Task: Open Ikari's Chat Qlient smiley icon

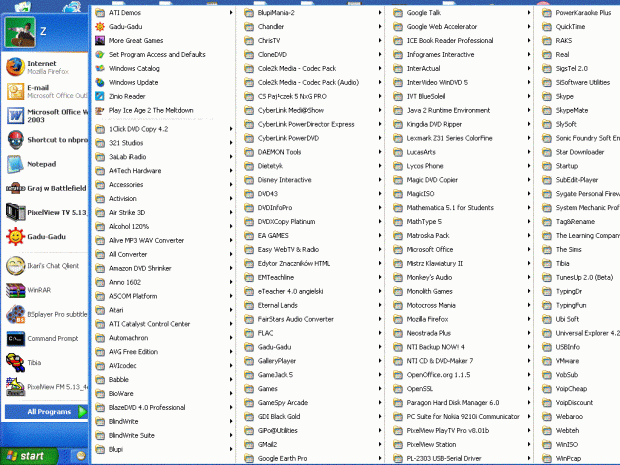Action: (x=16, y=266)
